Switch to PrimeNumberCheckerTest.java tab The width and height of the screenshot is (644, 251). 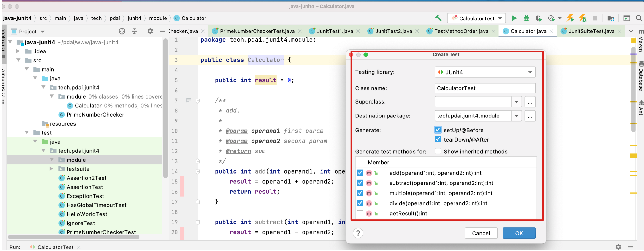pos(257,31)
